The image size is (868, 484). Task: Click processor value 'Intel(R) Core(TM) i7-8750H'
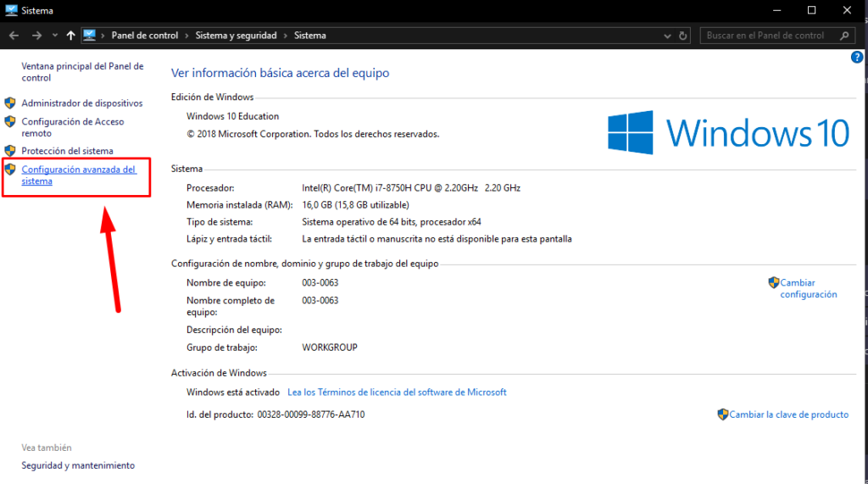(411, 187)
